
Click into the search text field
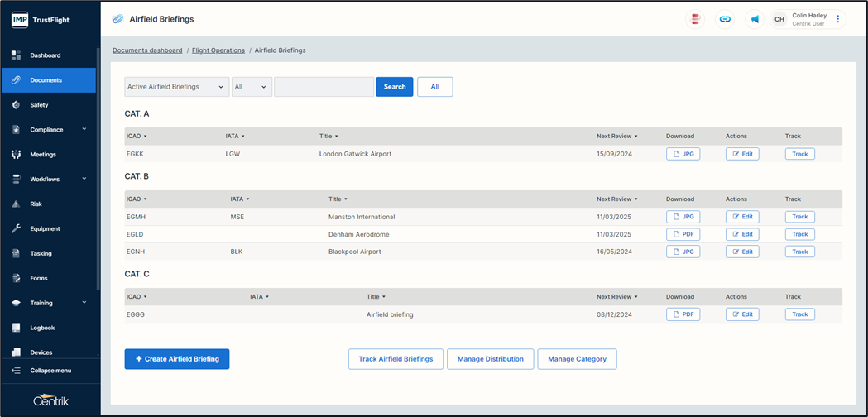coord(324,87)
